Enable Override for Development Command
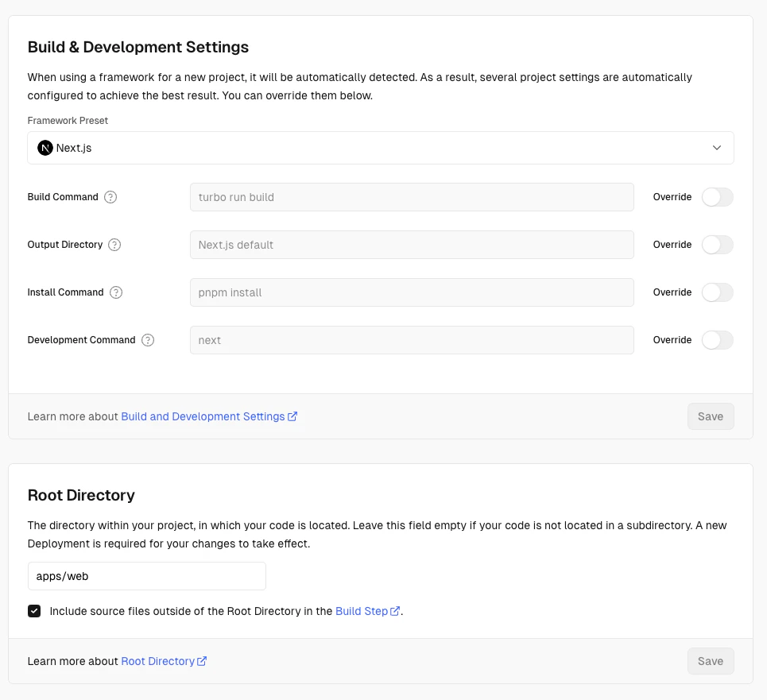Viewport: 767px width, 700px height. (x=717, y=340)
